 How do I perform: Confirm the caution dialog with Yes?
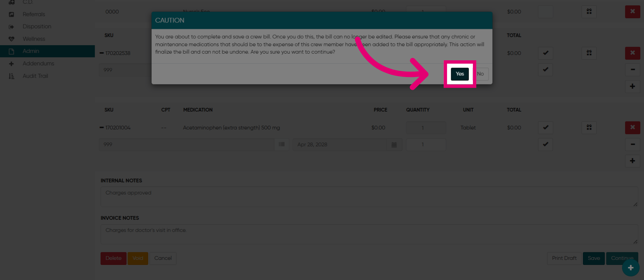[x=460, y=74]
